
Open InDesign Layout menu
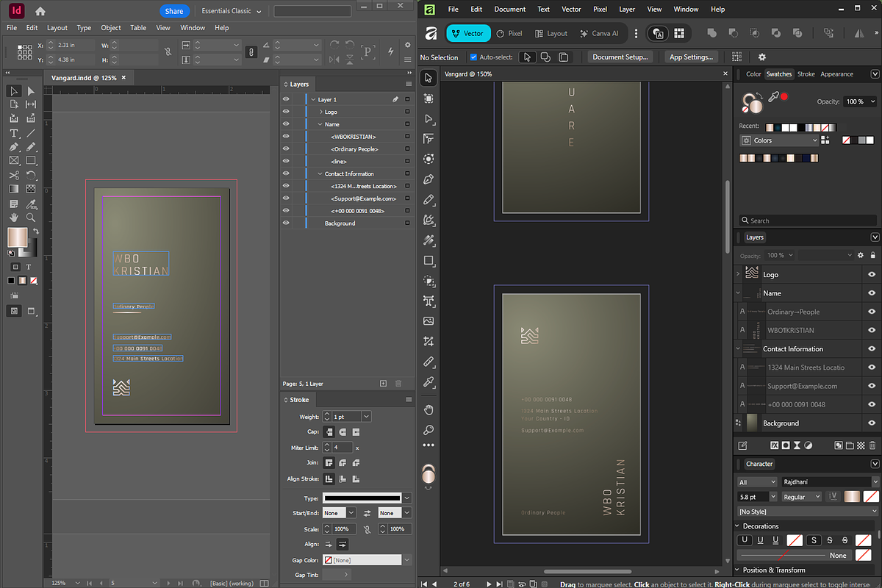pos(57,28)
